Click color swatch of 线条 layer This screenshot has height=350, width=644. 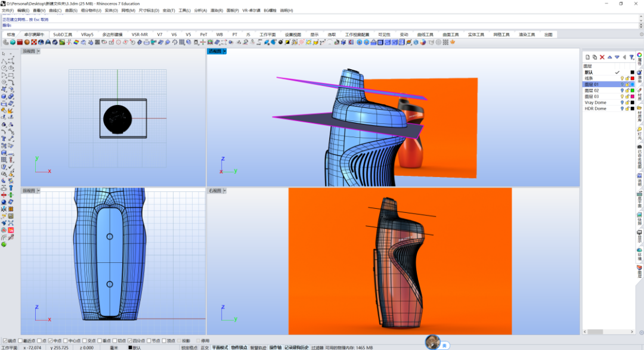(x=633, y=78)
